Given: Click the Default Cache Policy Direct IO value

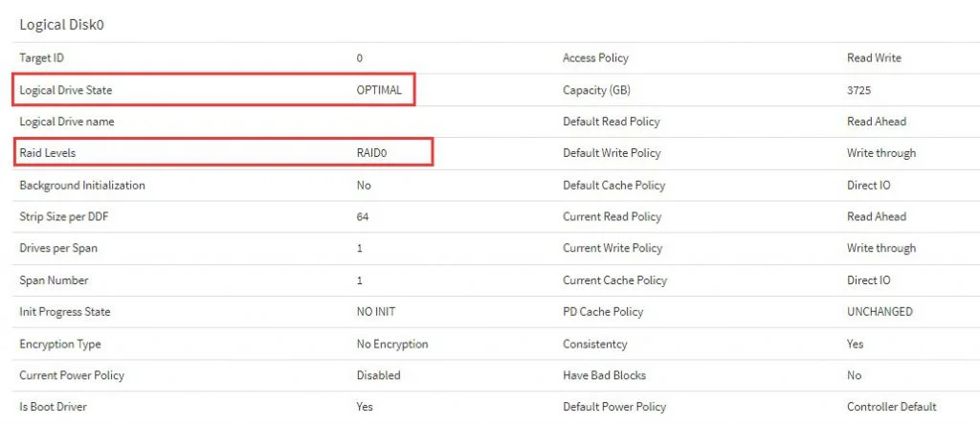Looking at the screenshot, I should point(868,185).
